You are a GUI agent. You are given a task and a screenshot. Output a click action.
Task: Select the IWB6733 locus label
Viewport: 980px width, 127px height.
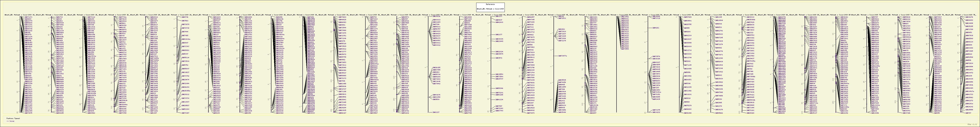[60, 17]
